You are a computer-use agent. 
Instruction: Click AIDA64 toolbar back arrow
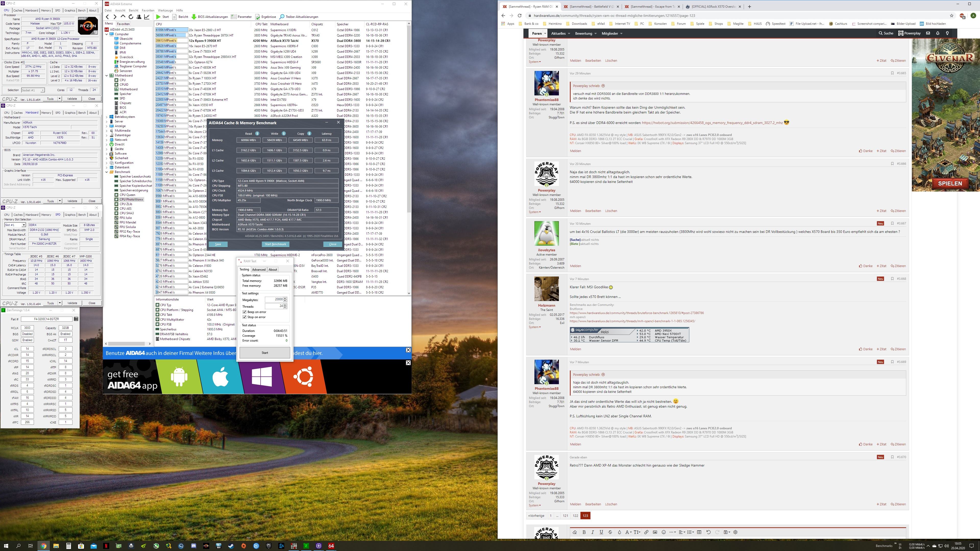click(x=107, y=17)
